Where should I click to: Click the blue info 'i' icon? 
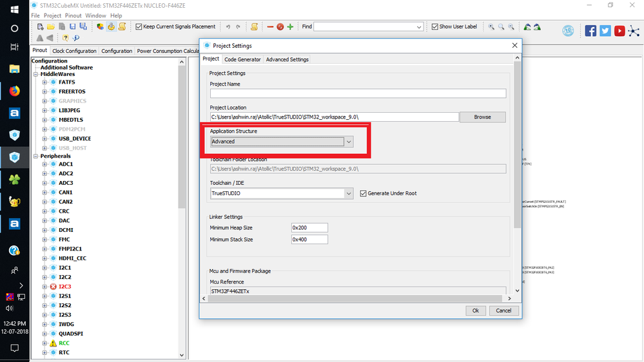pos(76,38)
